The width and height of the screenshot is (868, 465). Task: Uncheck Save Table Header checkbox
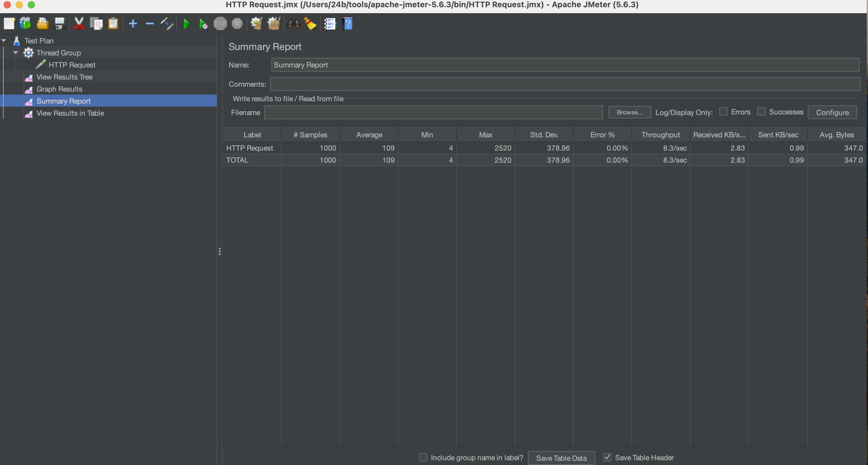[x=607, y=457]
